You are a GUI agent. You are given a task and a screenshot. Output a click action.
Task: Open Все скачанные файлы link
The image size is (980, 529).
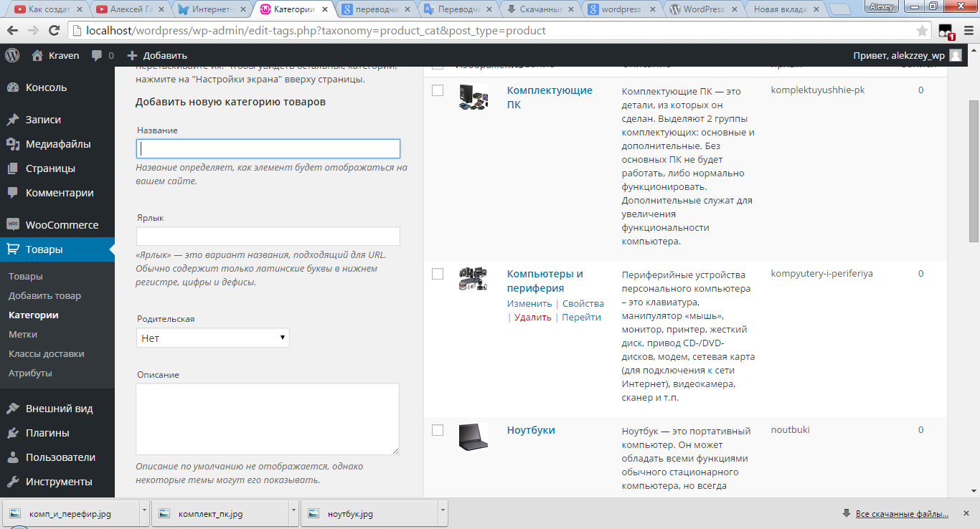[x=902, y=514]
